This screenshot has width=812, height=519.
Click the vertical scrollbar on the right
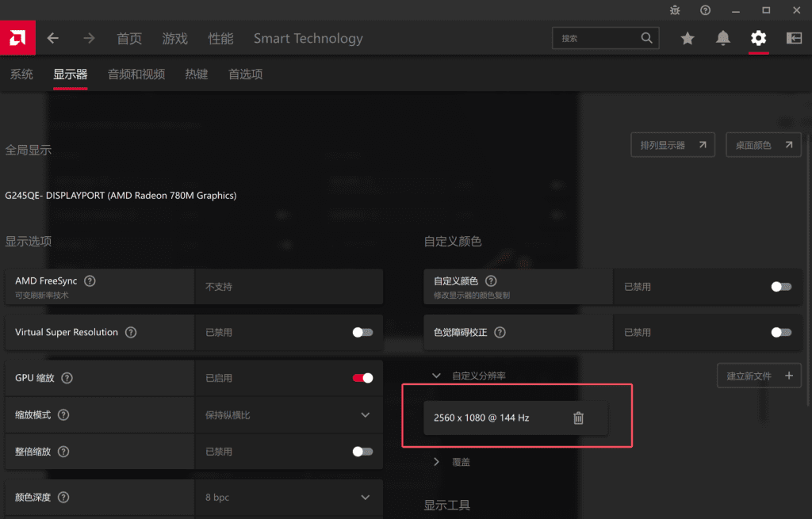[x=808, y=269]
